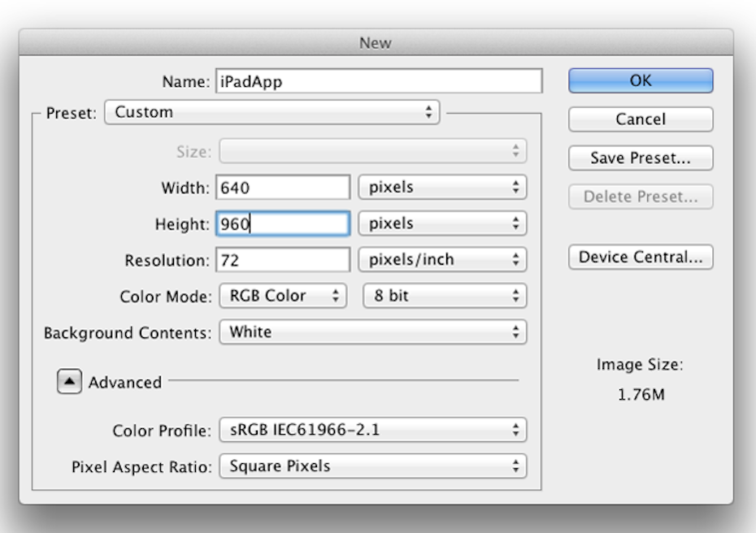
Task: Open Device Central... button
Action: pos(641,258)
